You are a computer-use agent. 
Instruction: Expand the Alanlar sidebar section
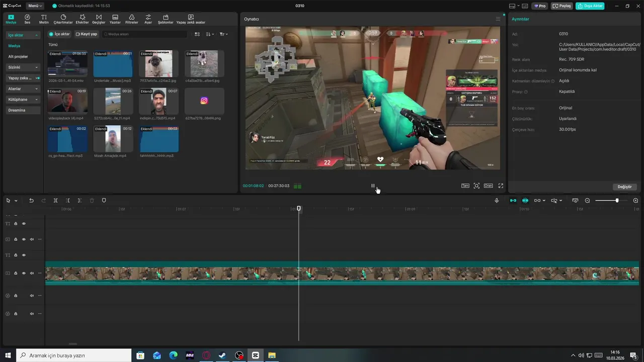23,88
